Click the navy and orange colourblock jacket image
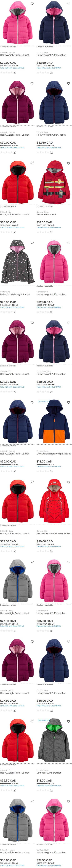Image resolution: width=72 pixels, height=868 pixels. 54,422
